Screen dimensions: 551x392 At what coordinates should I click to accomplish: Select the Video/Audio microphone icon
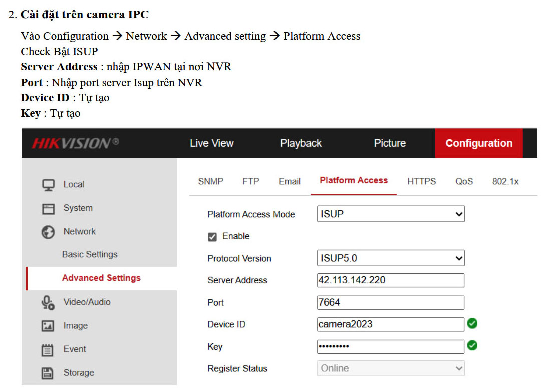tap(48, 302)
